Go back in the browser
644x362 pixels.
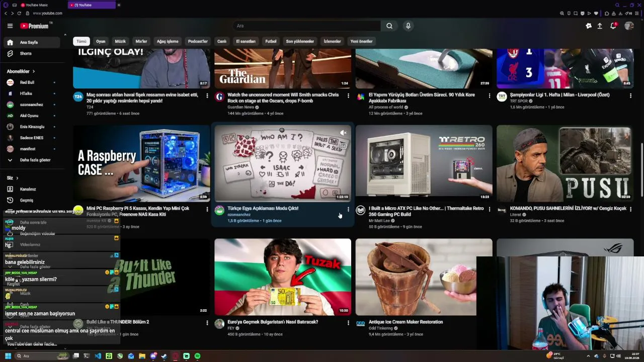tap(6, 13)
